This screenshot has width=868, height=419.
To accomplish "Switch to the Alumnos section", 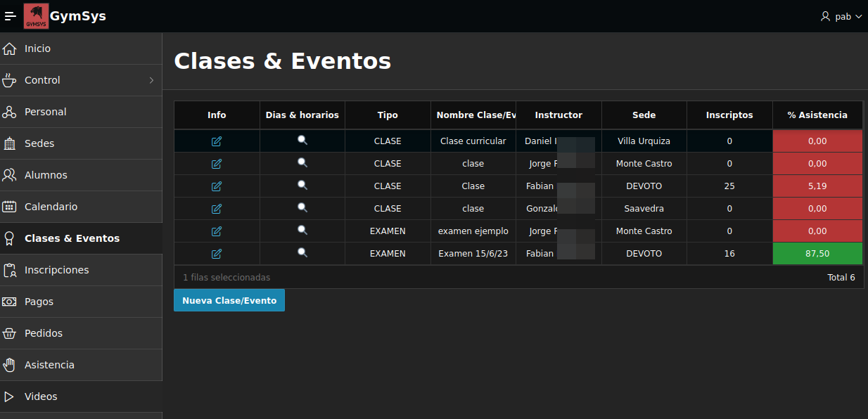I will tap(46, 174).
